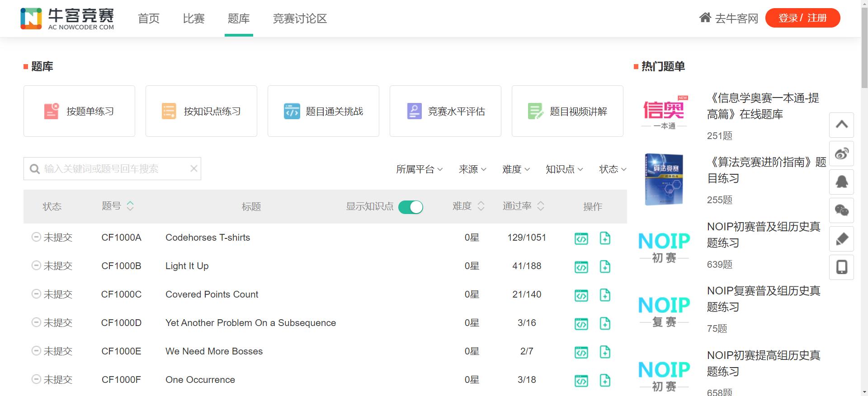The image size is (868, 396).
Task: Open code editor for CF1000D
Action: pyautogui.click(x=581, y=324)
